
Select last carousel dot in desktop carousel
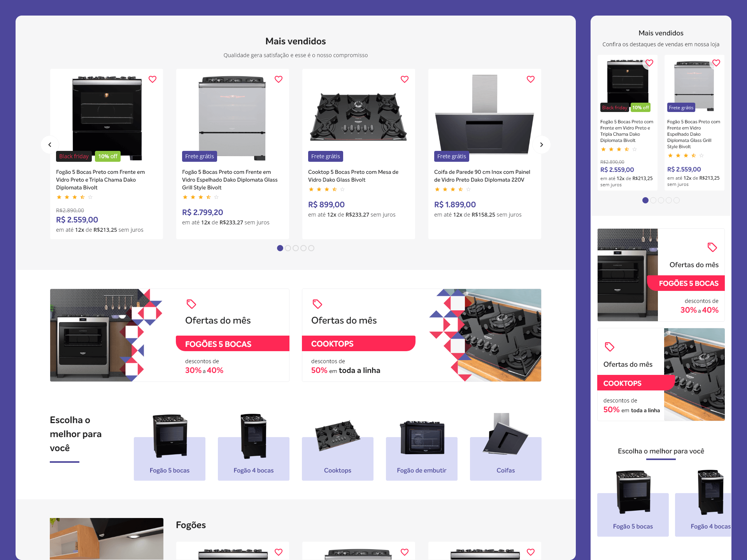[x=311, y=248]
